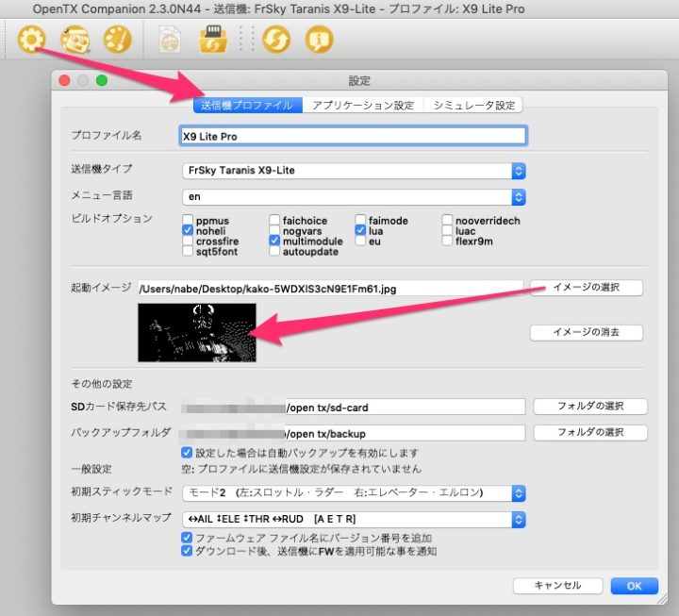Disable automatic backup checkbox
The height and width of the screenshot is (616, 679).
click(187, 452)
